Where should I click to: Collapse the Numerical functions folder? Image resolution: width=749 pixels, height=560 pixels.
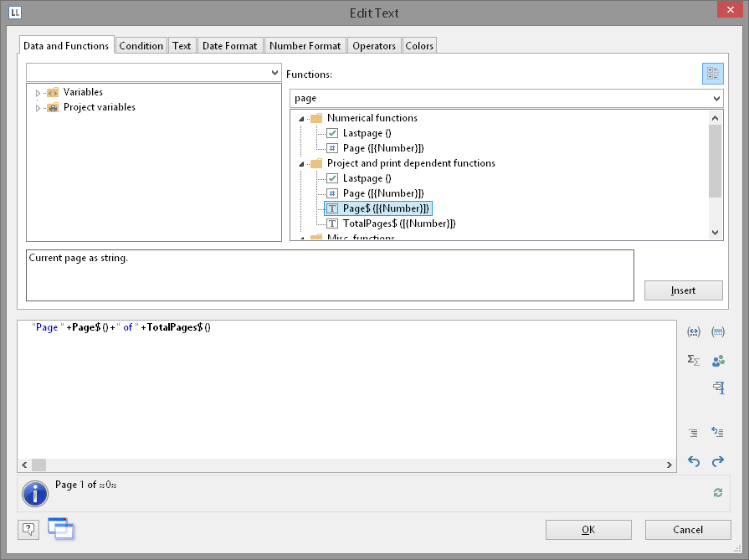(x=300, y=119)
